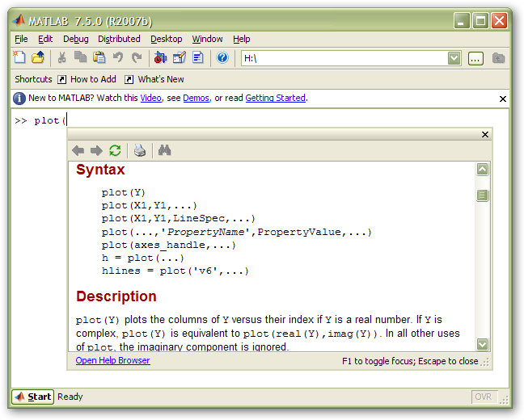The image size is (524, 420).
Task: Print the help popup contents
Action: click(140, 150)
